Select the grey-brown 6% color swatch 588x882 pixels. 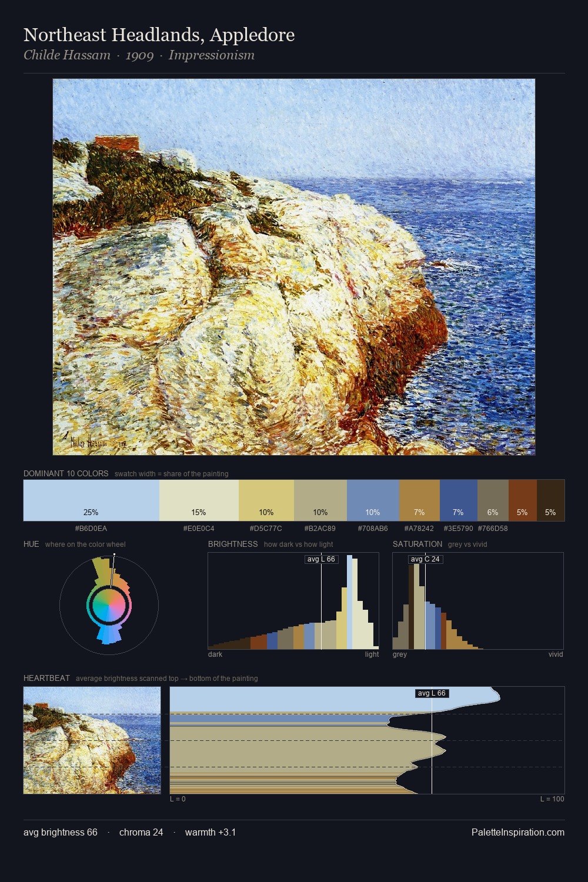click(x=493, y=500)
